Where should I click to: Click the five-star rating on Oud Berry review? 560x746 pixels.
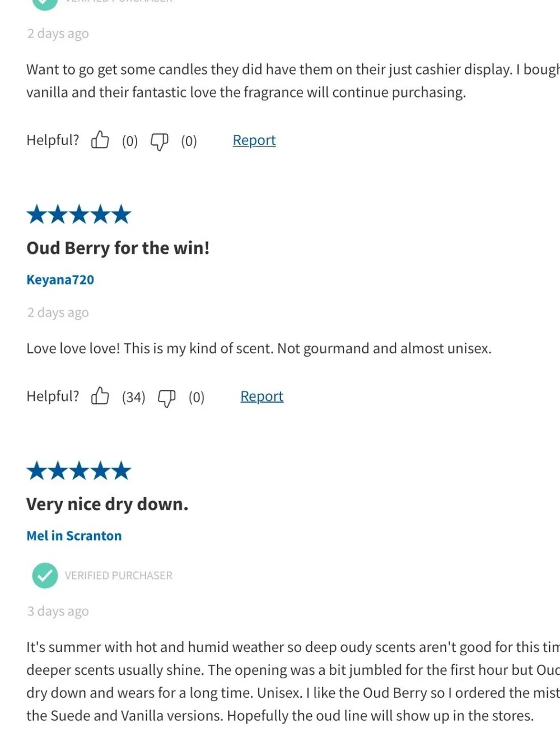(x=79, y=215)
